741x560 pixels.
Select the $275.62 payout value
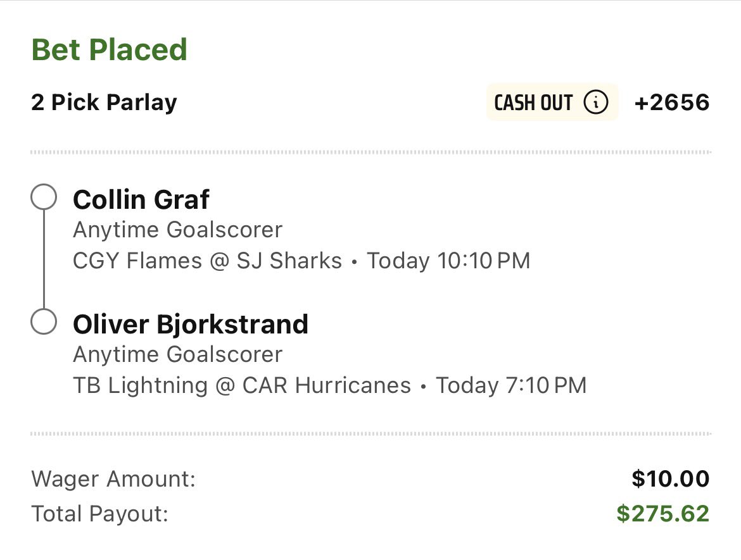662,514
